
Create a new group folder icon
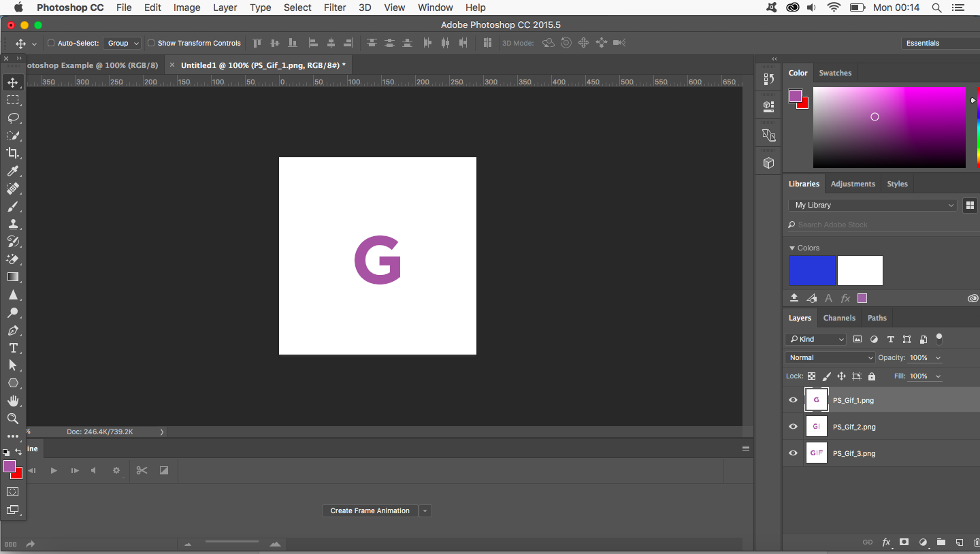click(941, 542)
